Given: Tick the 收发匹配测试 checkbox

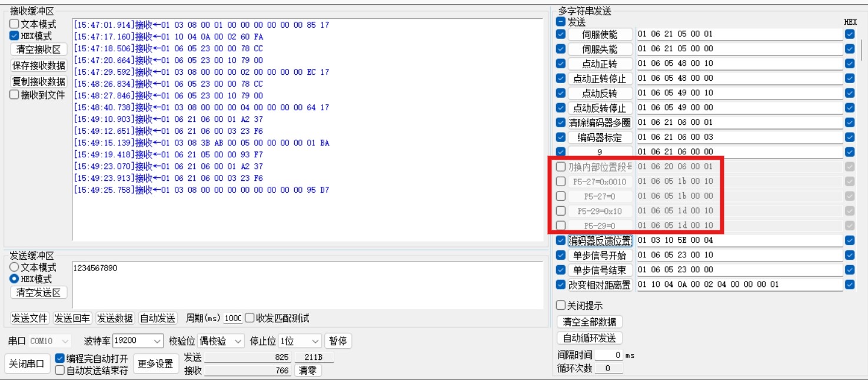Looking at the screenshot, I should pos(249,319).
